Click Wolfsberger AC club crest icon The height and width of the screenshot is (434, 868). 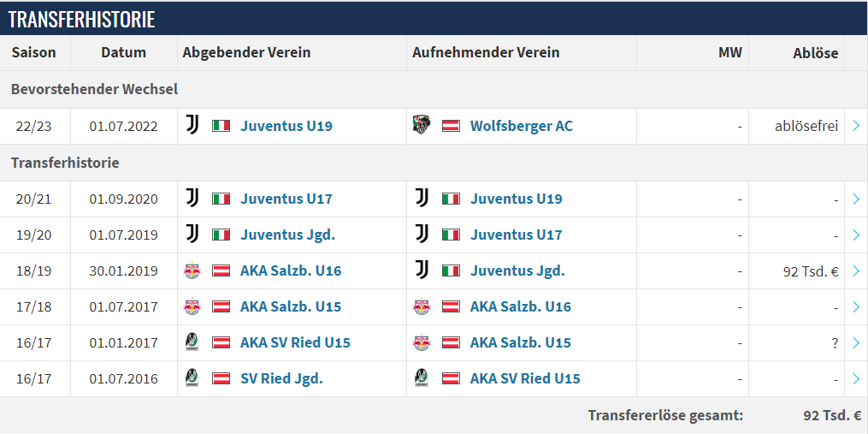pos(422,126)
